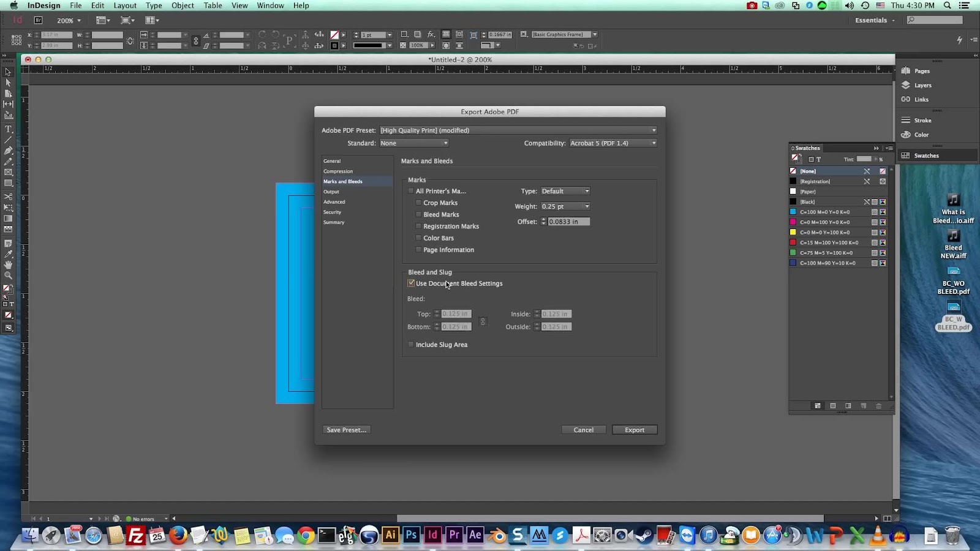The width and height of the screenshot is (980, 551).
Task: Open the Swatches panel flyout menu
Action: point(889,148)
